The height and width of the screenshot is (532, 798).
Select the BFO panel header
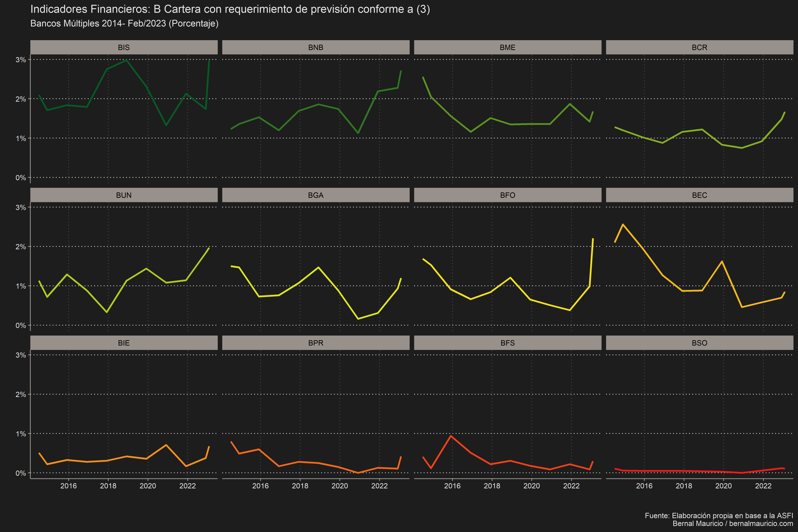tap(508, 195)
